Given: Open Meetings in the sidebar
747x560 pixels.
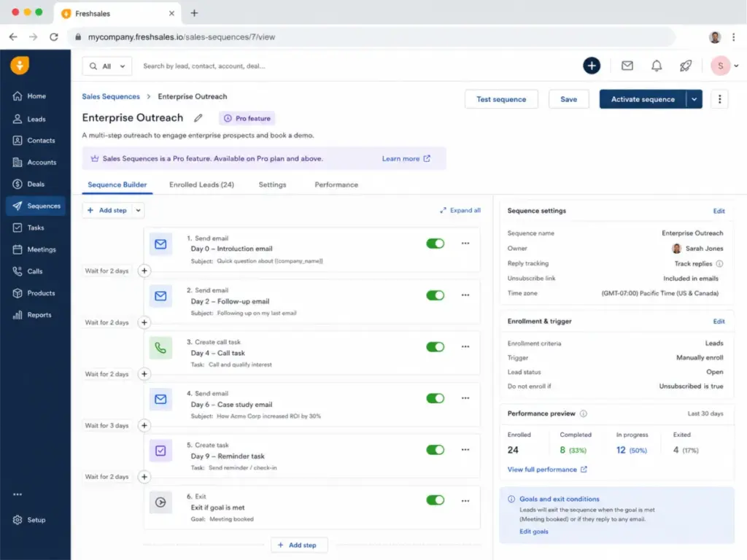Looking at the screenshot, I should click(34, 249).
